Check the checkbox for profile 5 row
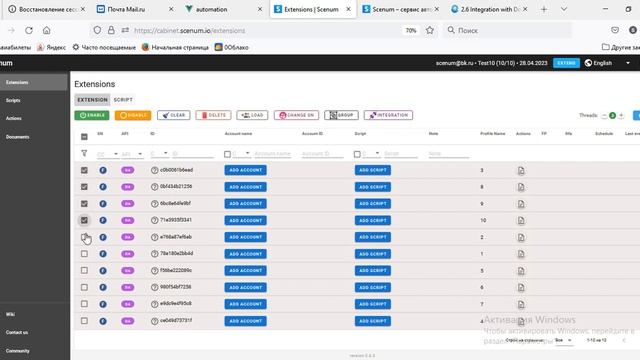 tap(84, 271)
